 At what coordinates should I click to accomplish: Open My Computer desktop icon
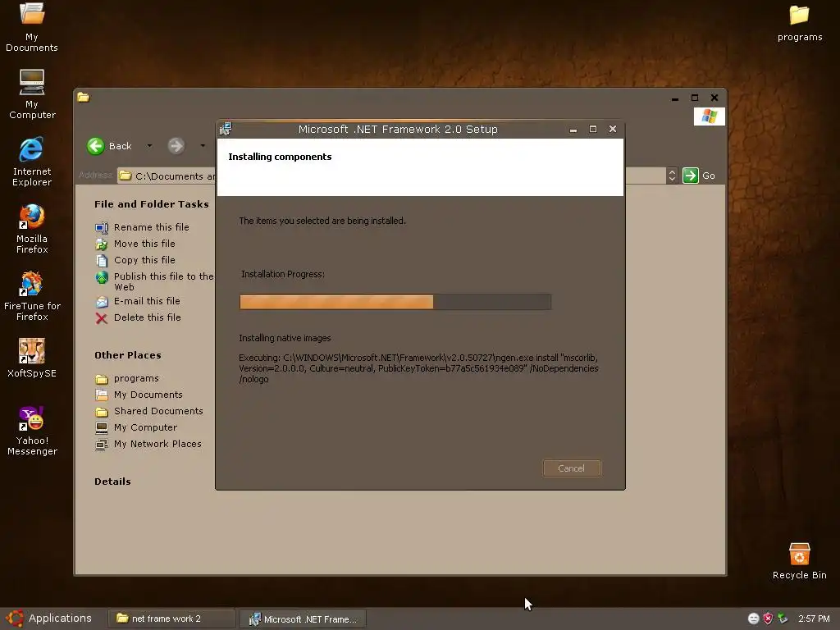pyautogui.click(x=32, y=94)
